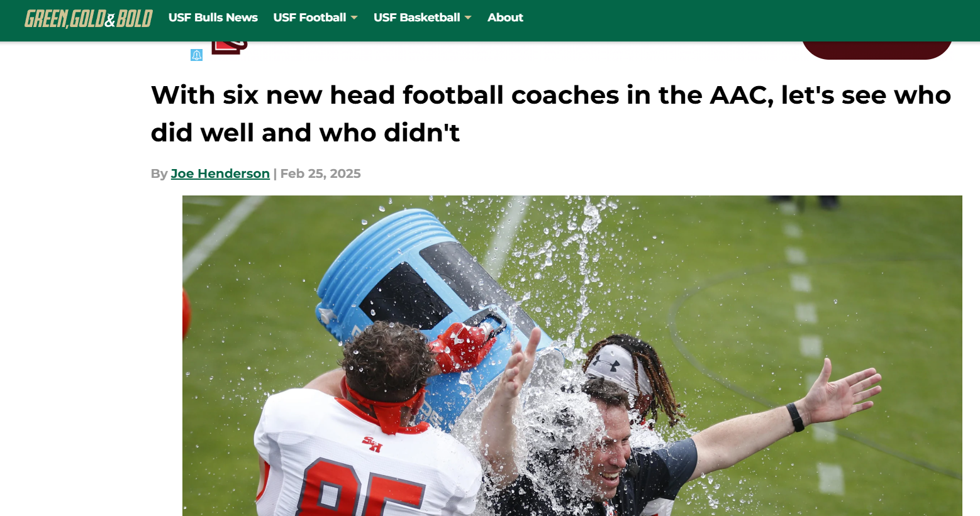Click the dark maroon rounded button
Screen dimensions: 980x516
pyautogui.click(x=876, y=50)
